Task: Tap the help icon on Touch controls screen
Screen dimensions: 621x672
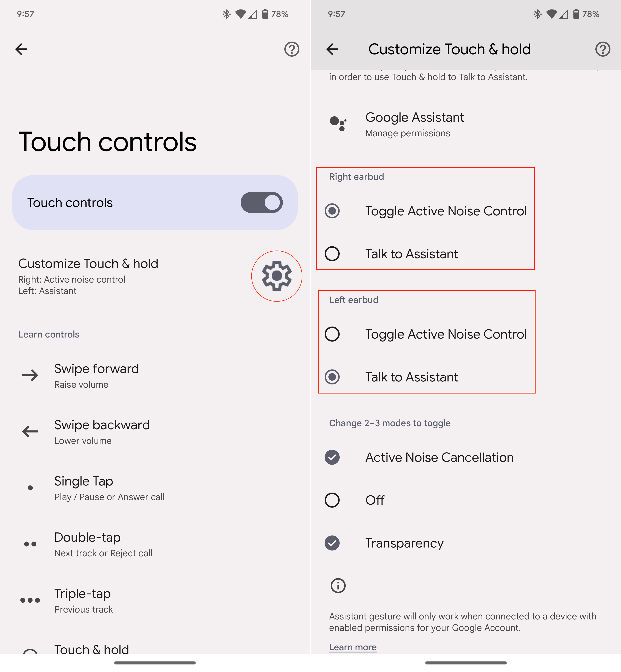Action: tap(291, 49)
